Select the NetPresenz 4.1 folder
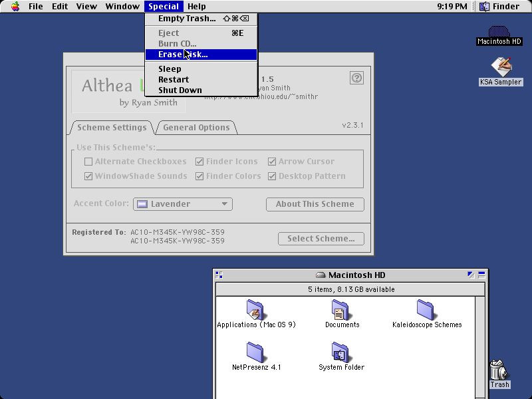 pyautogui.click(x=256, y=356)
